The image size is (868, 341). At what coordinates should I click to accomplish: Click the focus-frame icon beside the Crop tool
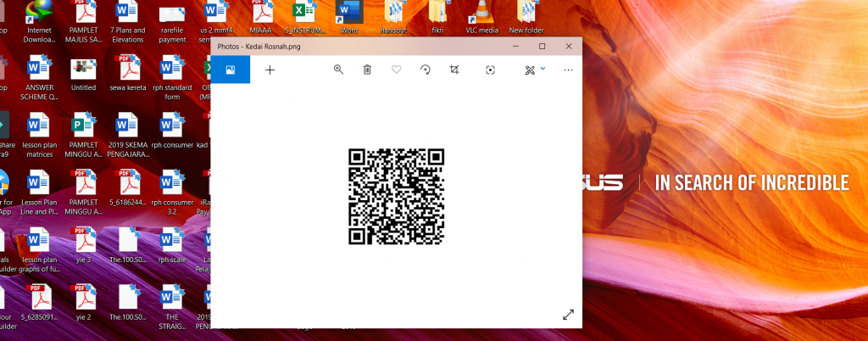coord(490,70)
